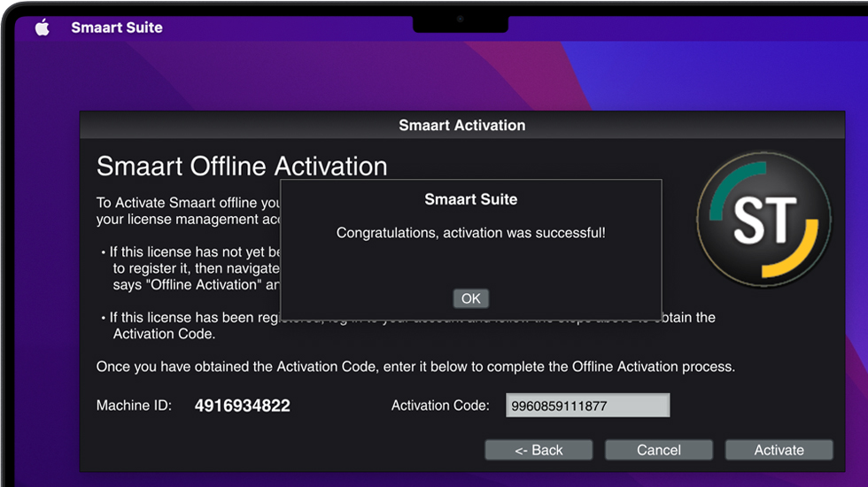Click the Smaart Suite title in the popup
This screenshot has height=487, width=868.
pyautogui.click(x=470, y=199)
